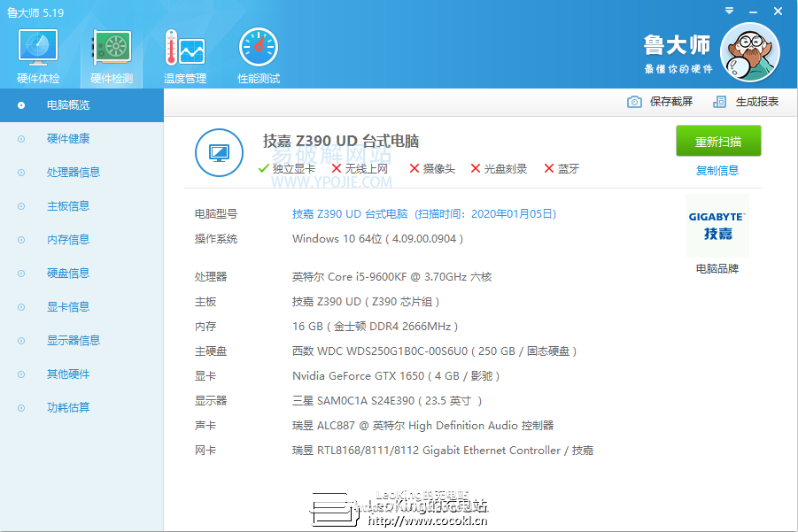Image resolution: width=798 pixels, height=532 pixels.
Task: Select the 硬件检测 hardware detection icon
Action: pos(112,56)
